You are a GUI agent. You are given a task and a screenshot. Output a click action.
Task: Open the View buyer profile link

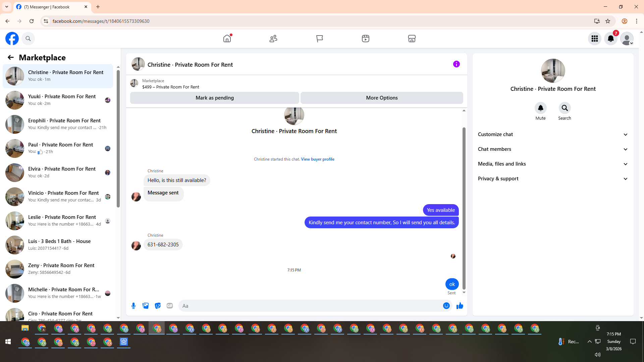[x=317, y=159]
